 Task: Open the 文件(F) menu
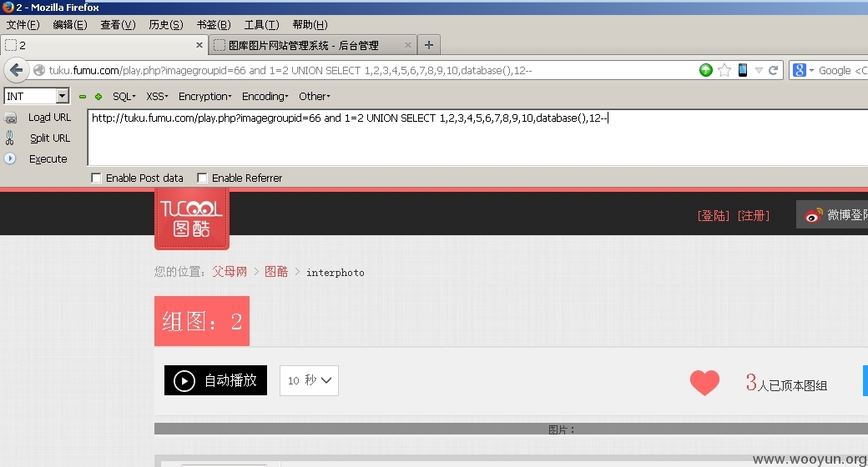pos(23,25)
